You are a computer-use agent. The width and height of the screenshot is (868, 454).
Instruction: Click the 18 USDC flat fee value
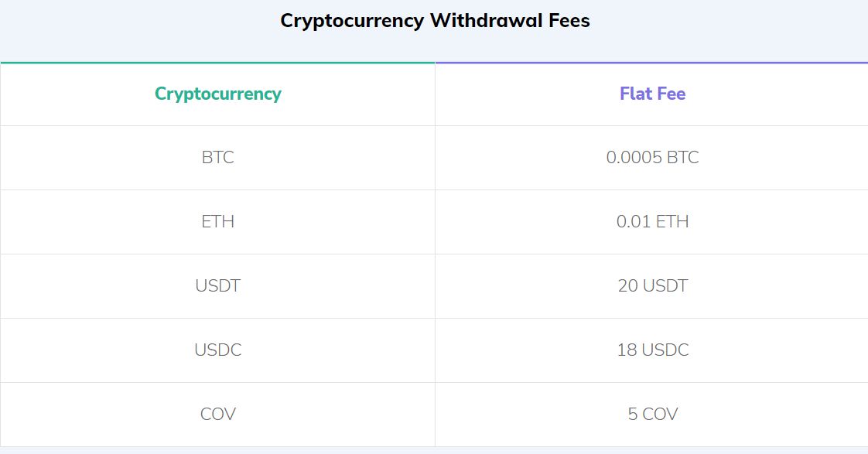(x=652, y=350)
